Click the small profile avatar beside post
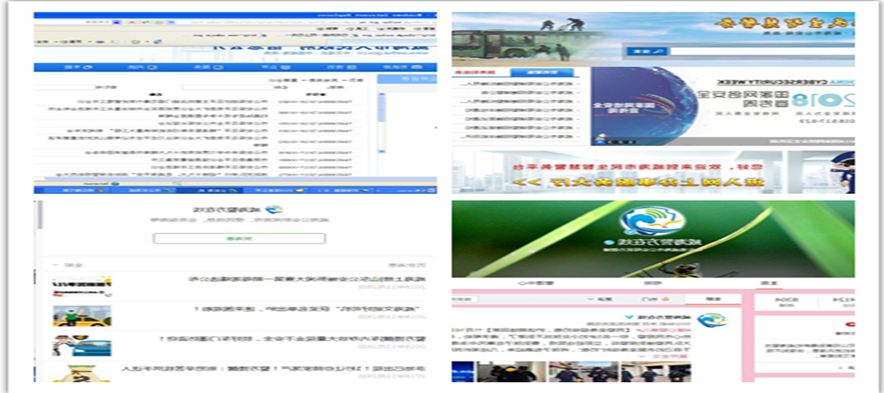This screenshot has width=884, height=393. [712, 320]
